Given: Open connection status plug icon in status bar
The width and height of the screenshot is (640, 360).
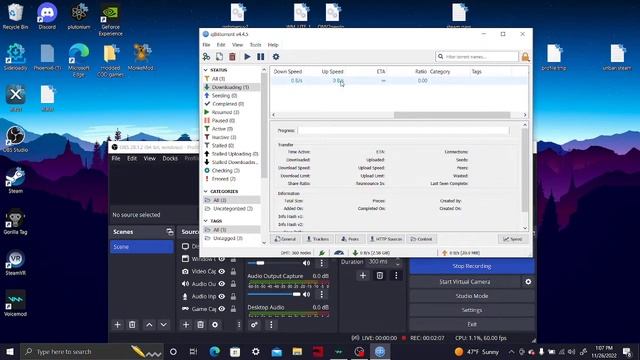Looking at the screenshot, I should click(x=322, y=253).
